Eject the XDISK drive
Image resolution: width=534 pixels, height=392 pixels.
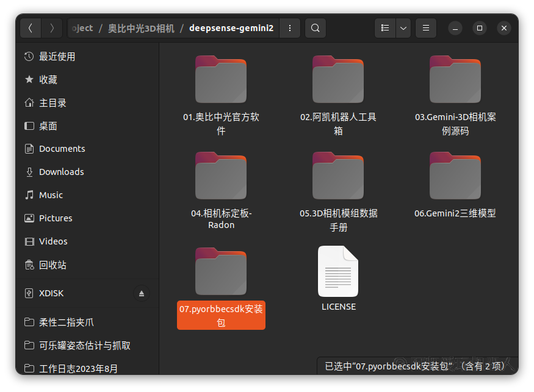(x=142, y=293)
